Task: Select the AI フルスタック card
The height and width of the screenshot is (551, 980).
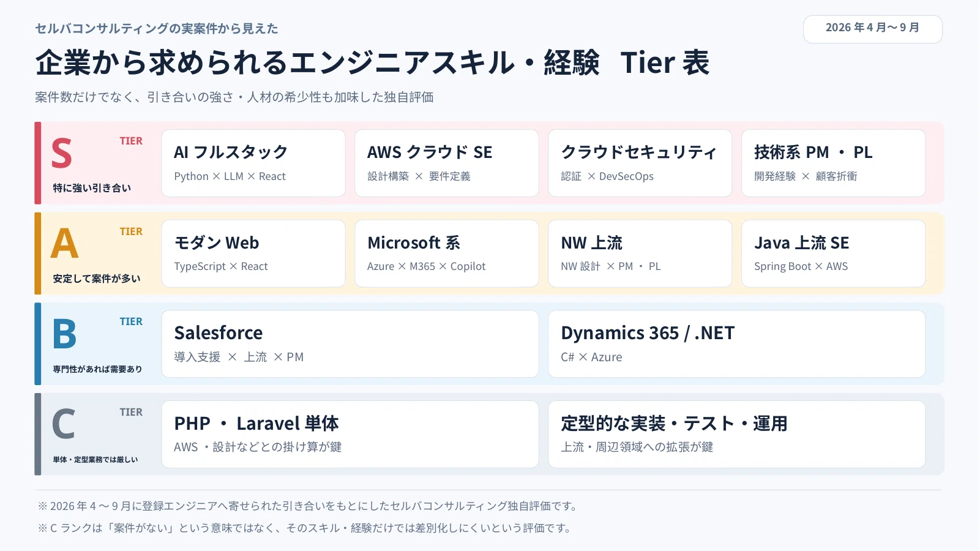Action: coord(253,163)
